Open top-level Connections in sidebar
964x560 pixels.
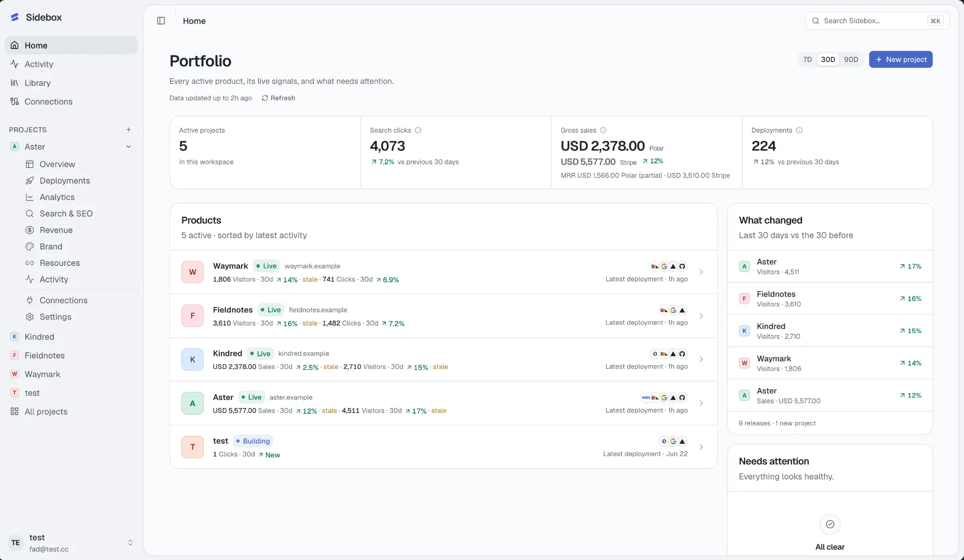tap(71, 102)
